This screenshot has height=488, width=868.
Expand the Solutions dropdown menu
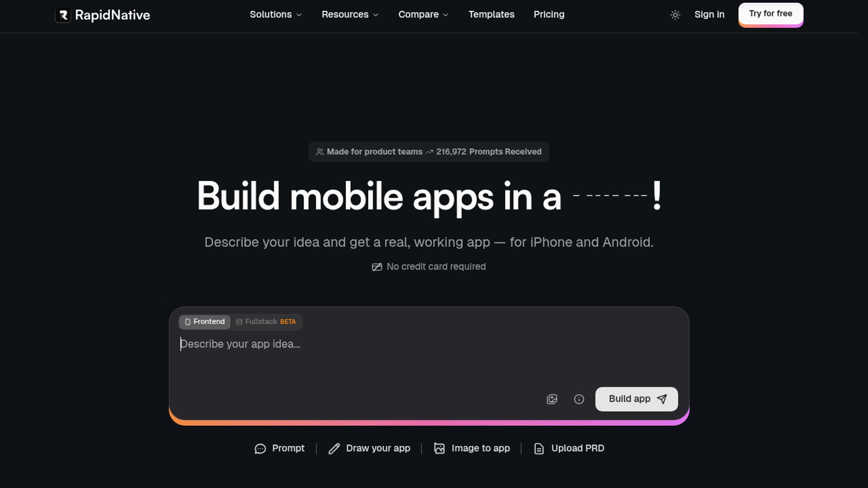coord(275,14)
